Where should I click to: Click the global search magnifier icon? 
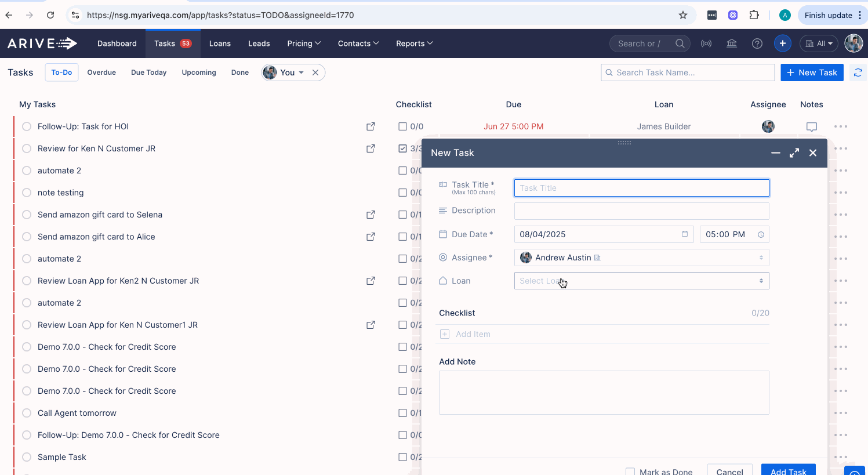click(x=680, y=43)
